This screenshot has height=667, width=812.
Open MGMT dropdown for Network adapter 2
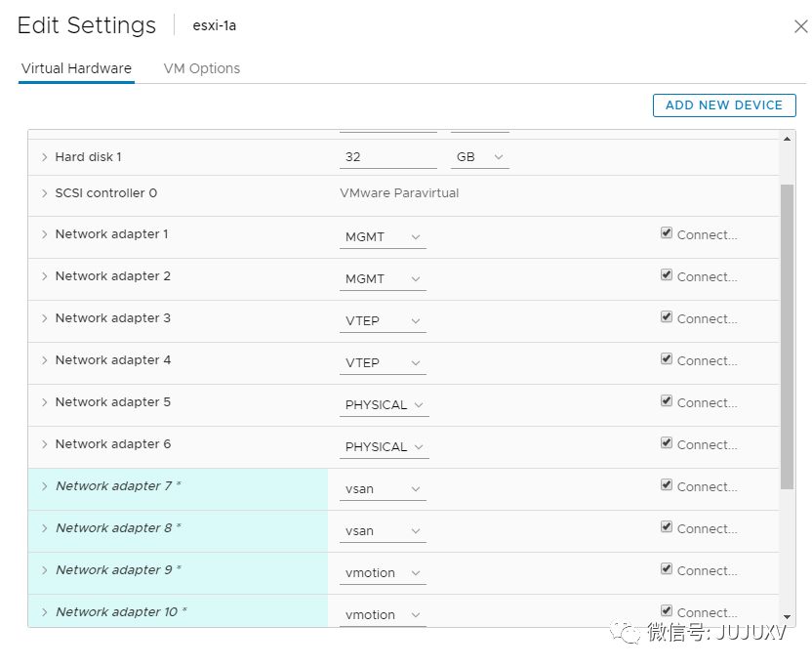383,279
